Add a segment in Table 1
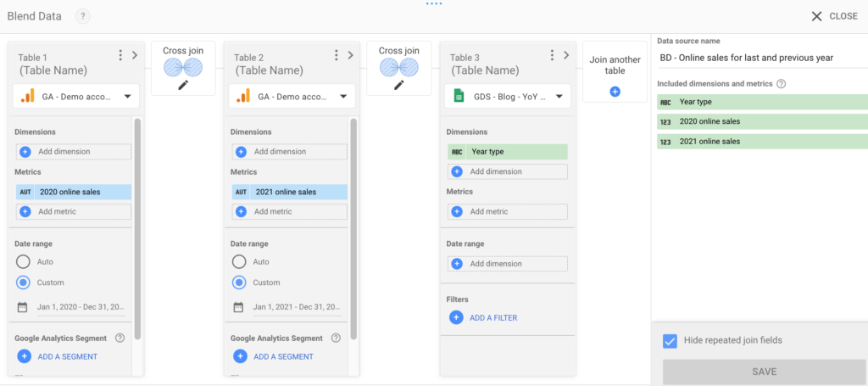Image resolution: width=868 pixels, height=386 pixels. coord(58,356)
